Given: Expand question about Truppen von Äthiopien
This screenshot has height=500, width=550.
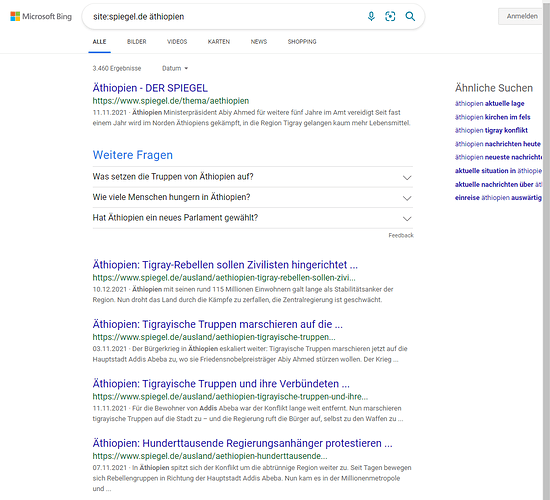Looking at the screenshot, I should (x=253, y=177).
